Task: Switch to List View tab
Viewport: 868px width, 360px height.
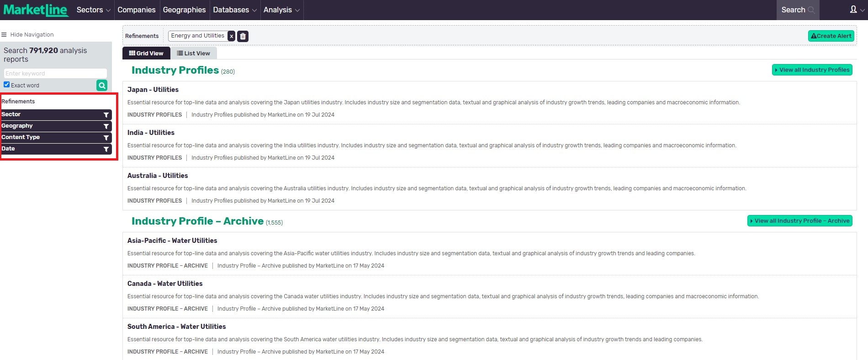Action: coord(194,53)
